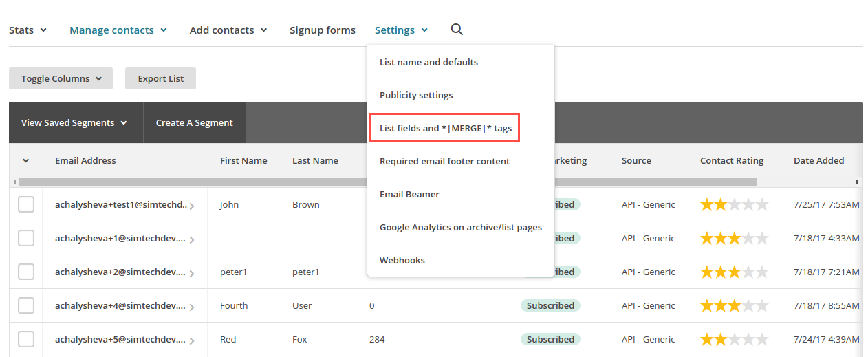Click Subscribed badge in Fourth User row
This screenshot has height=357, width=868.
coord(550,305)
